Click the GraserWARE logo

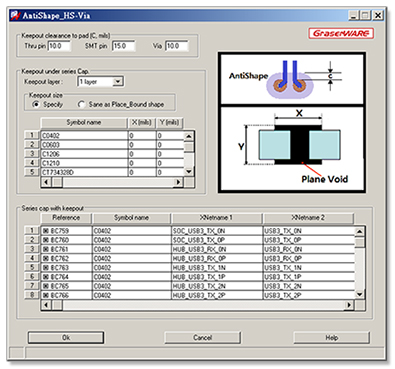341,33
